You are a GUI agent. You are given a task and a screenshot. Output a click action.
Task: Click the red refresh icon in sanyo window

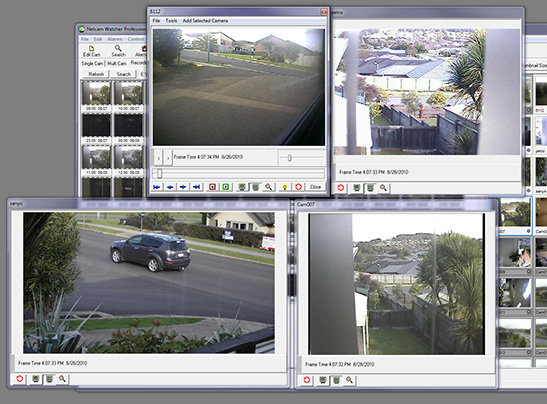[x=20, y=379]
